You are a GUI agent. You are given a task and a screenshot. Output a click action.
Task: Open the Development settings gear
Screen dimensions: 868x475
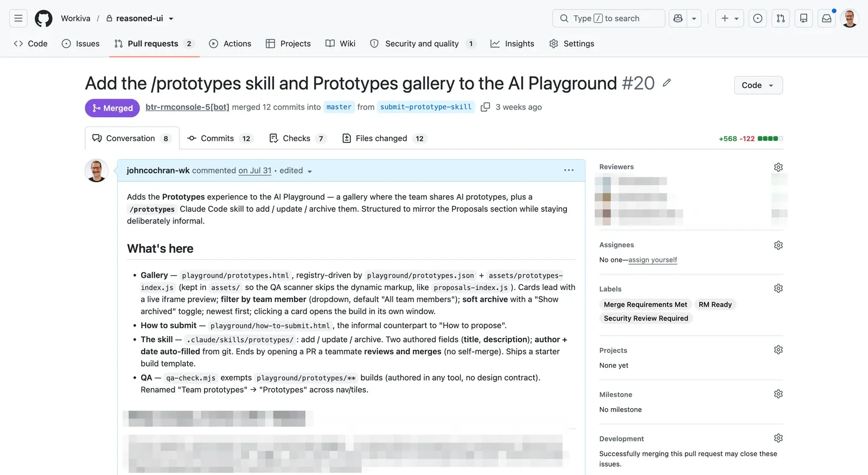tap(778, 438)
